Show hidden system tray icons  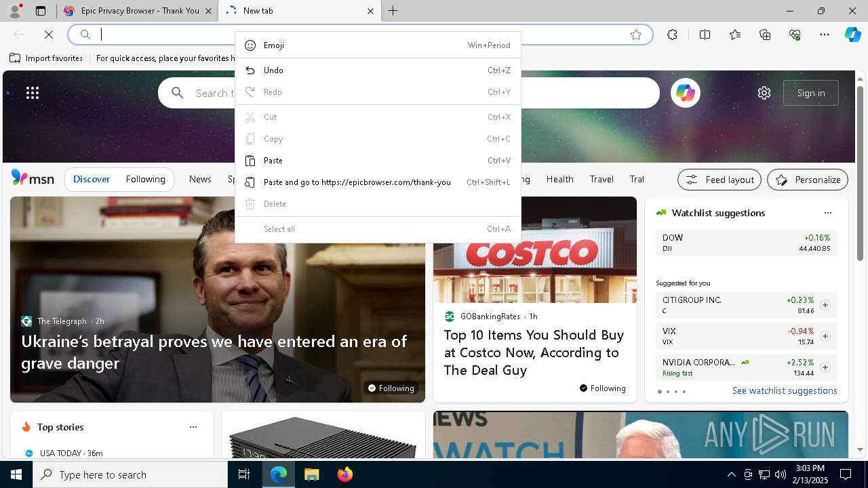point(731,474)
